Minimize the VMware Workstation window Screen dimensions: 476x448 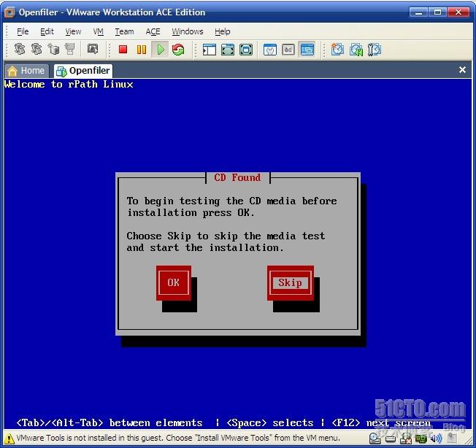418,12
